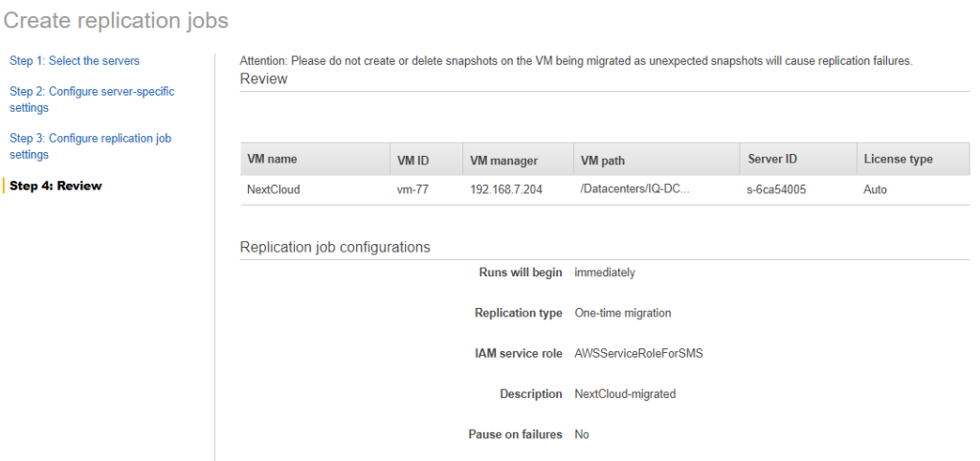Screen dimensions: 980x461
Task: Select Step 4: Review in sidebar
Action: pyautogui.click(x=56, y=186)
